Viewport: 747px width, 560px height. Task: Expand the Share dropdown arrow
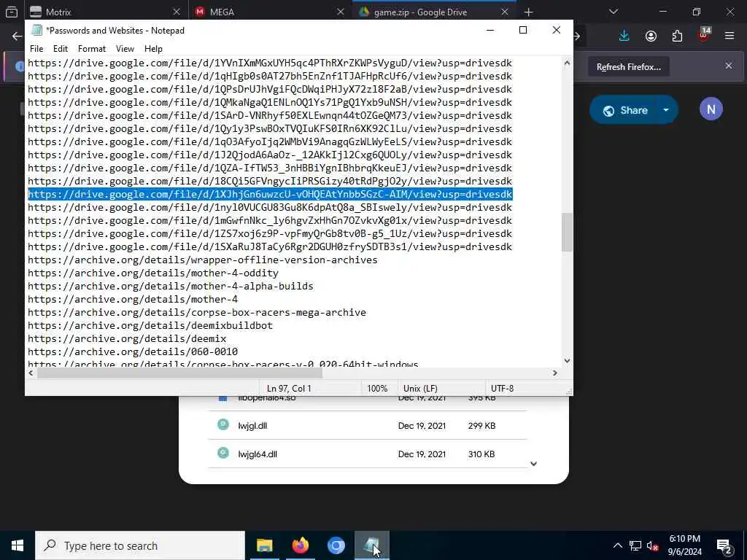667,110
